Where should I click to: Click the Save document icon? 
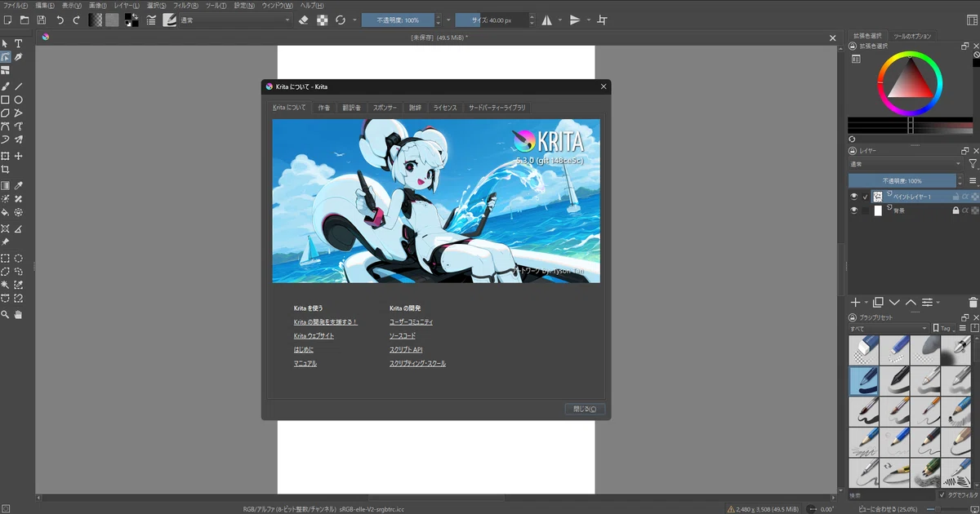40,20
